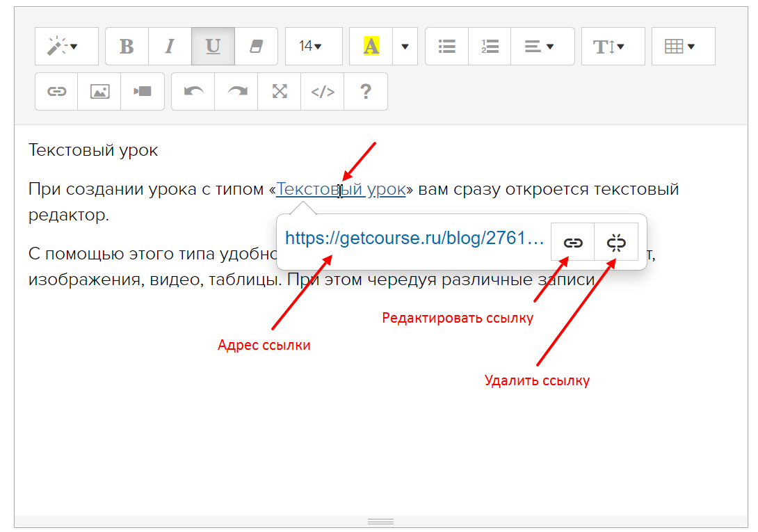Screen dimensions: 758x532
Task: Toggle bold formatting
Action: [127, 47]
